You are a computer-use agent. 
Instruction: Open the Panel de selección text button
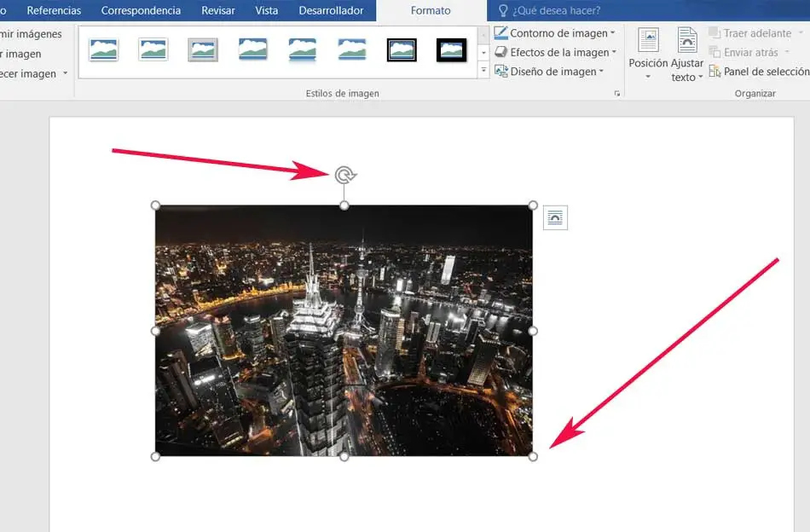pos(767,72)
